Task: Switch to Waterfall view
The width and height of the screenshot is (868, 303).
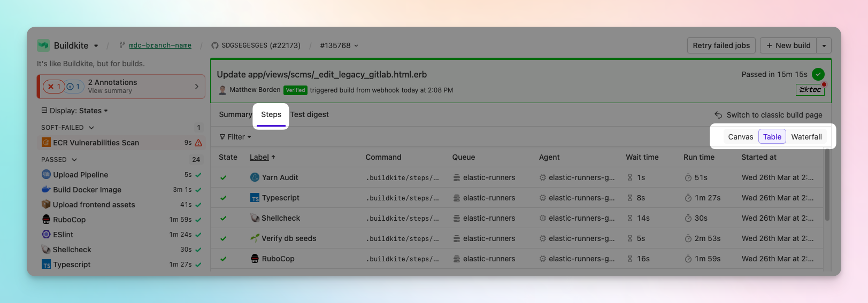Action: click(x=806, y=137)
